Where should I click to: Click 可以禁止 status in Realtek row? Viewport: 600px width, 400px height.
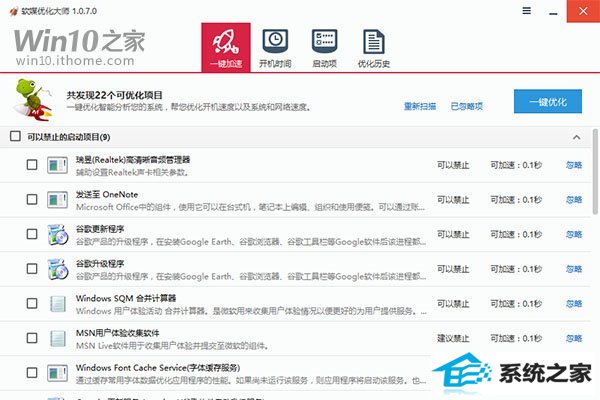click(x=453, y=165)
